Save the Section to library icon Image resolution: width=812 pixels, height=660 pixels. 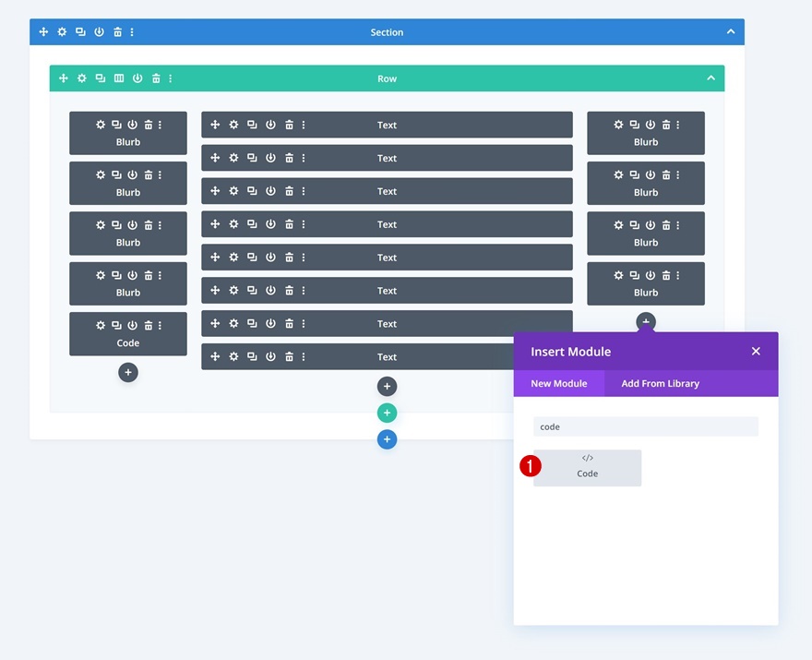99,32
